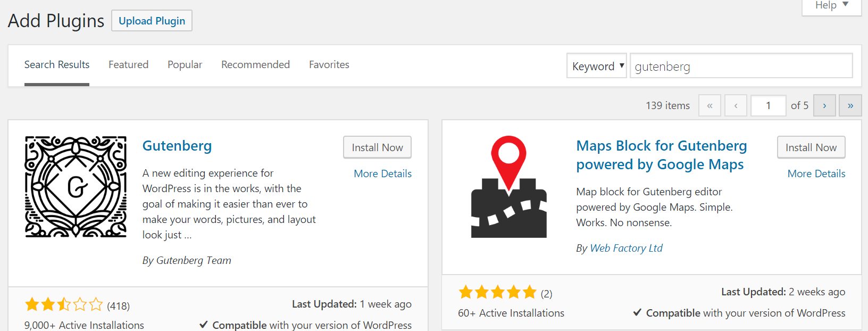This screenshot has width=868, height=331.
Task: Open the Featured plugins tab
Action: click(x=129, y=65)
